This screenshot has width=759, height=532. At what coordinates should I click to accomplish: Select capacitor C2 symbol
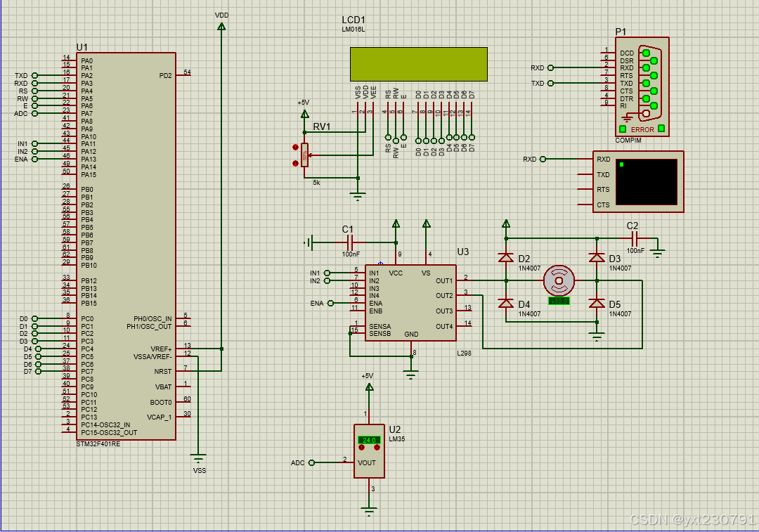pyautogui.click(x=635, y=238)
